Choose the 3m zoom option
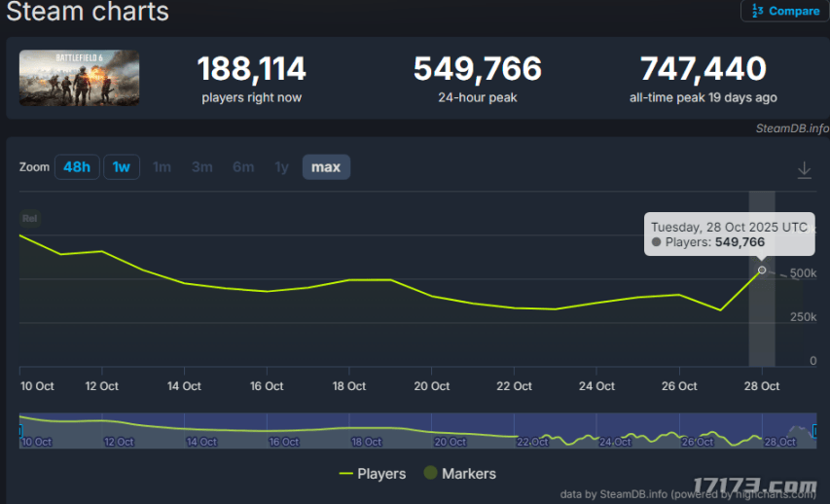The width and height of the screenshot is (830, 504). (x=201, y=167)
